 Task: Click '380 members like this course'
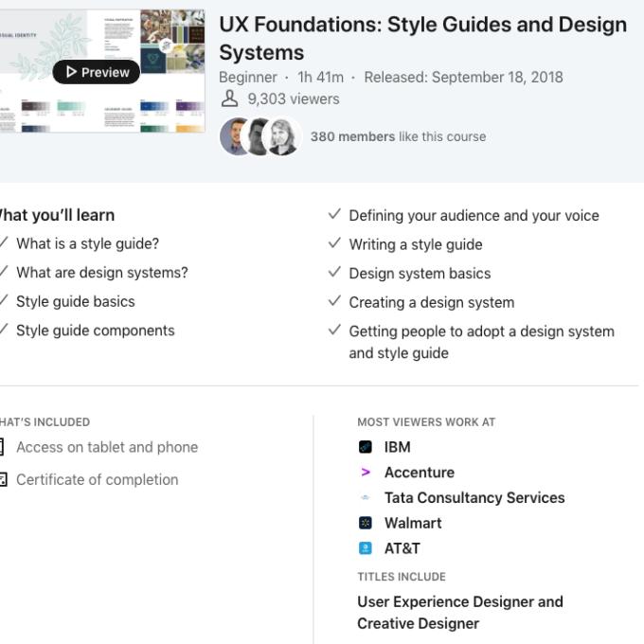tap(398, 136)
